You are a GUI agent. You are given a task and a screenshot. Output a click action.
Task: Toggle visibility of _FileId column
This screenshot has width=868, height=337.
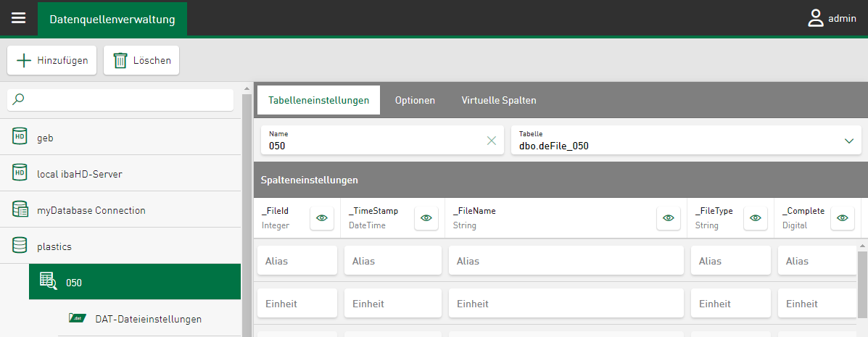click(322, 217)
